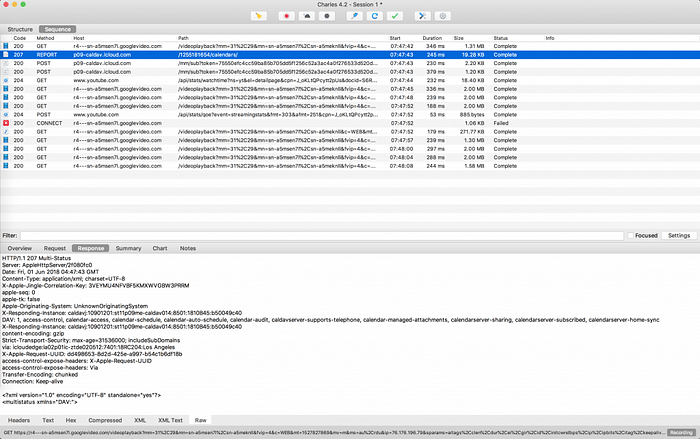Switch to XML Text view tab
700x439 pixels.
[170, 420]
